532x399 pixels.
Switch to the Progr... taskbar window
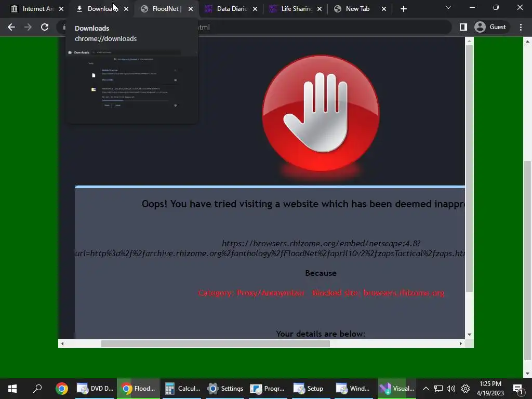(268, 389)
